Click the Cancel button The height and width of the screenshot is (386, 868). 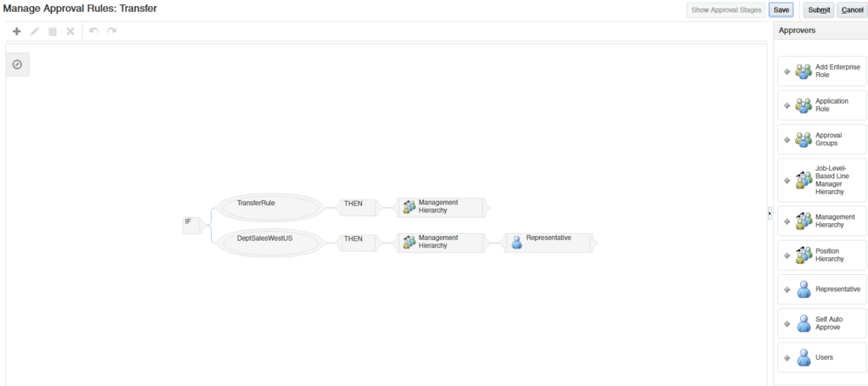pyautogui.click(x=852, y=10)
